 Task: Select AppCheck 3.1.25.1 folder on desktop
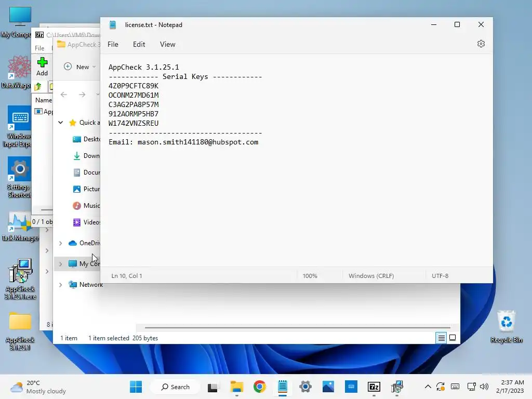tap(20, 331)
